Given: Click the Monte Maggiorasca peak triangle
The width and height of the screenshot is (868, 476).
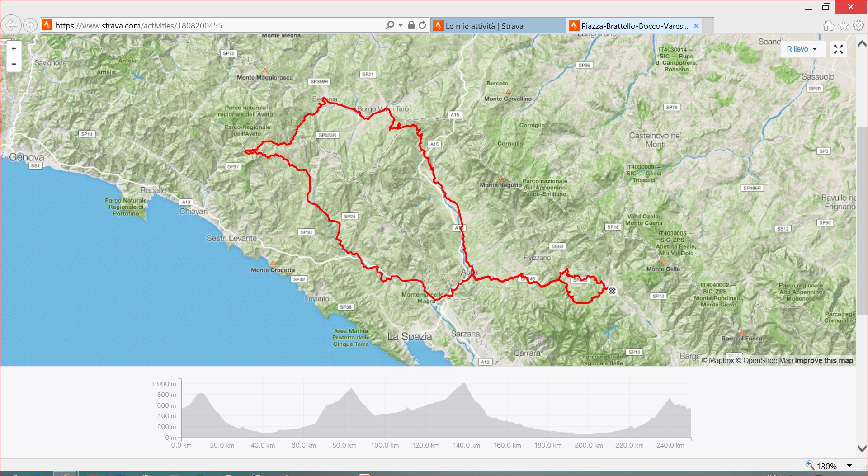Looking at the screenshot, I should tap(265, 70).
